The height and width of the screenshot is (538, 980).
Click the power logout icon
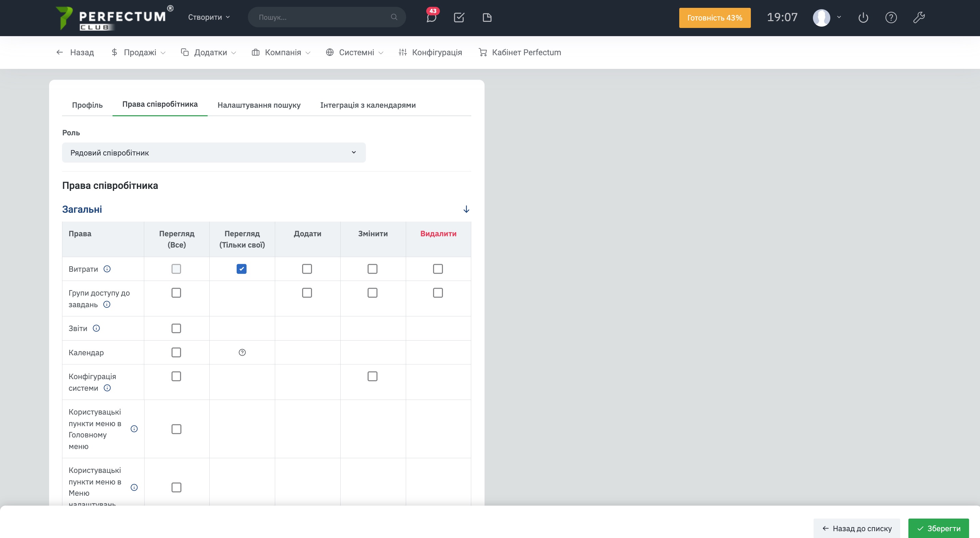[863, 17]
